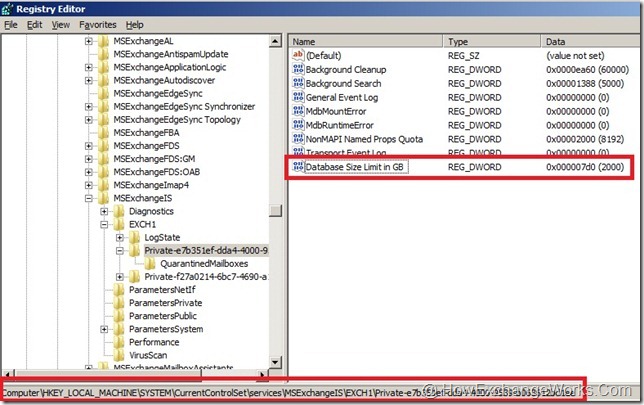Viewport: 644px width, 405px height.
Task: Click the tree pane horizontal scroll right arrow
Action: (x=262, y=374)
